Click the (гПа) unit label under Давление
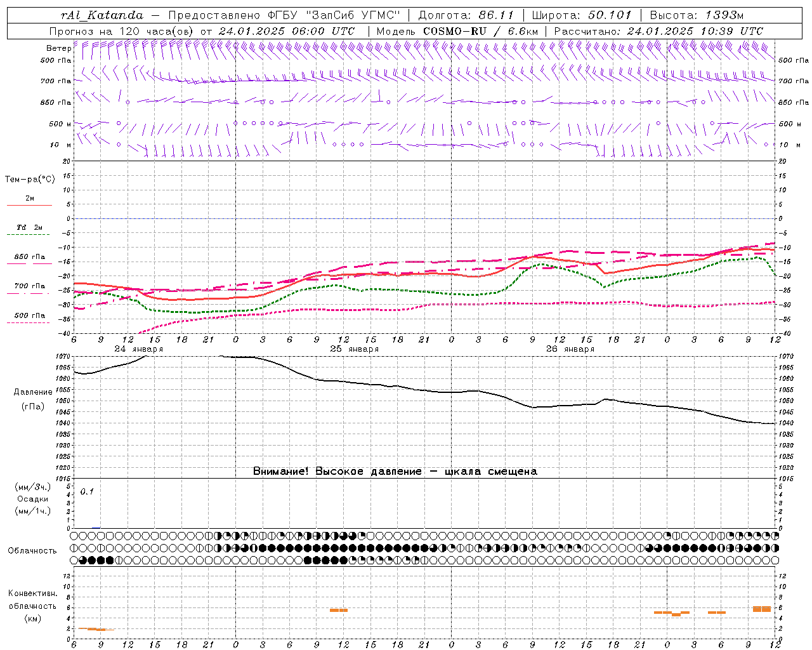Screen dimensions: 812x650 (33, 407)
